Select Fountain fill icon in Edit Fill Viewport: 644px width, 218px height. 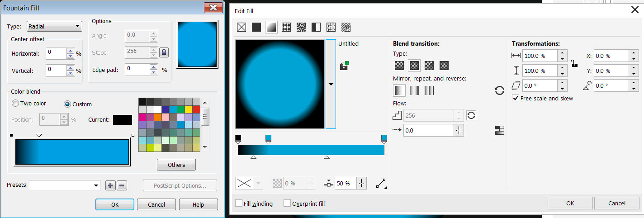coord(271,27)
